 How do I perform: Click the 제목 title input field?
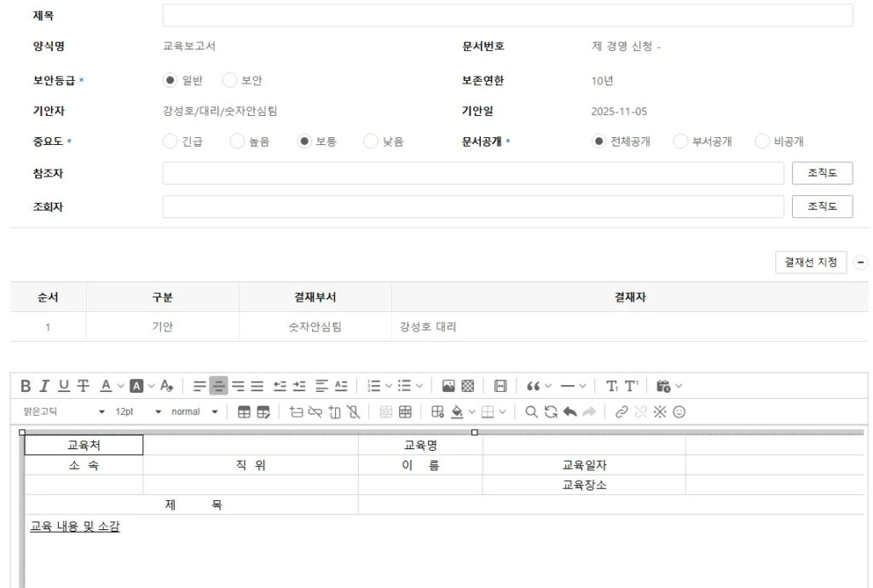(x=507, y=15)
